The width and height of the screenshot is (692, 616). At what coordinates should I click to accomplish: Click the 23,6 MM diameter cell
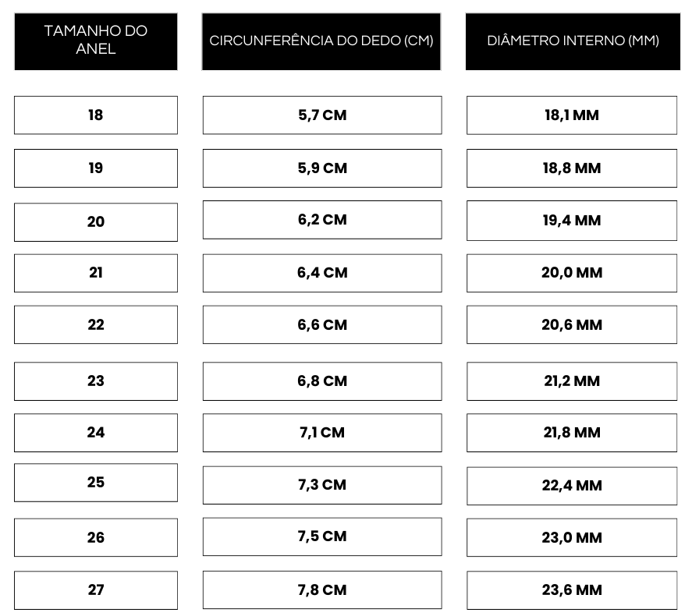click(572, 590)
